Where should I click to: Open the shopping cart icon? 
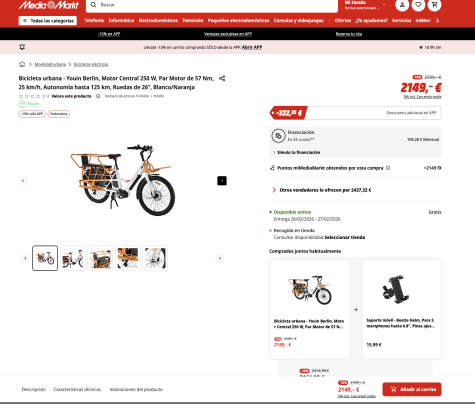434,5
